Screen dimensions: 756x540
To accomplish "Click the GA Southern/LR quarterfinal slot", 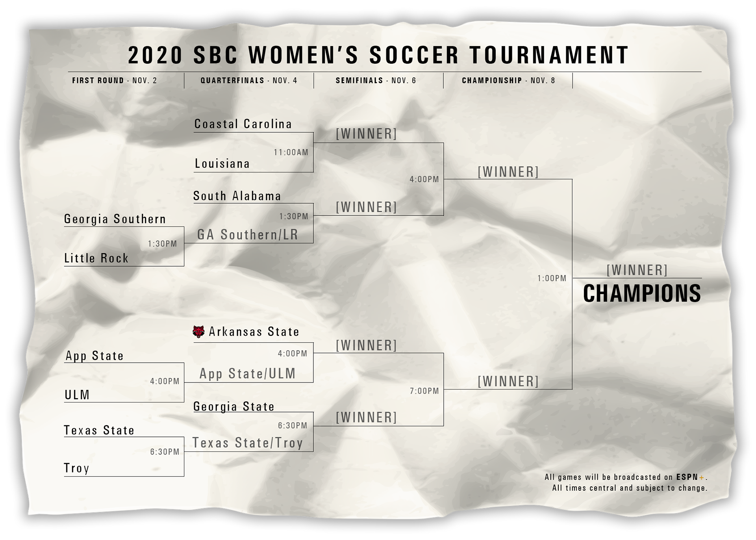I will [248, 235].
